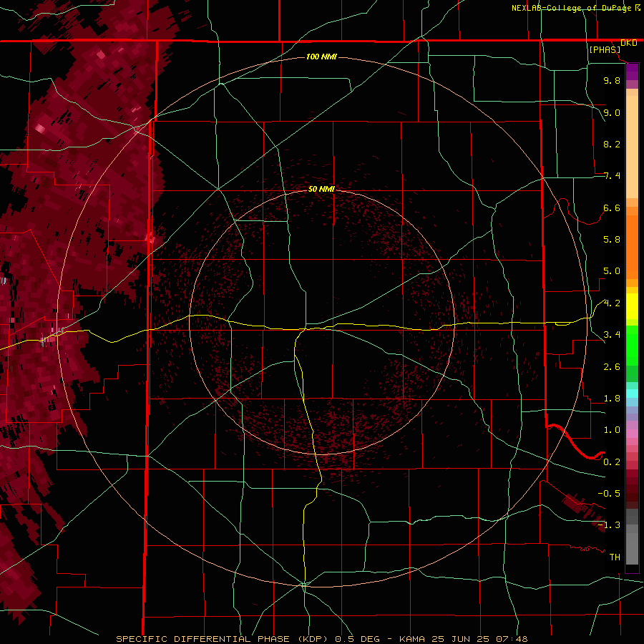Click the "2.6" scale value
644x644 pixels.
pos(612,366)
